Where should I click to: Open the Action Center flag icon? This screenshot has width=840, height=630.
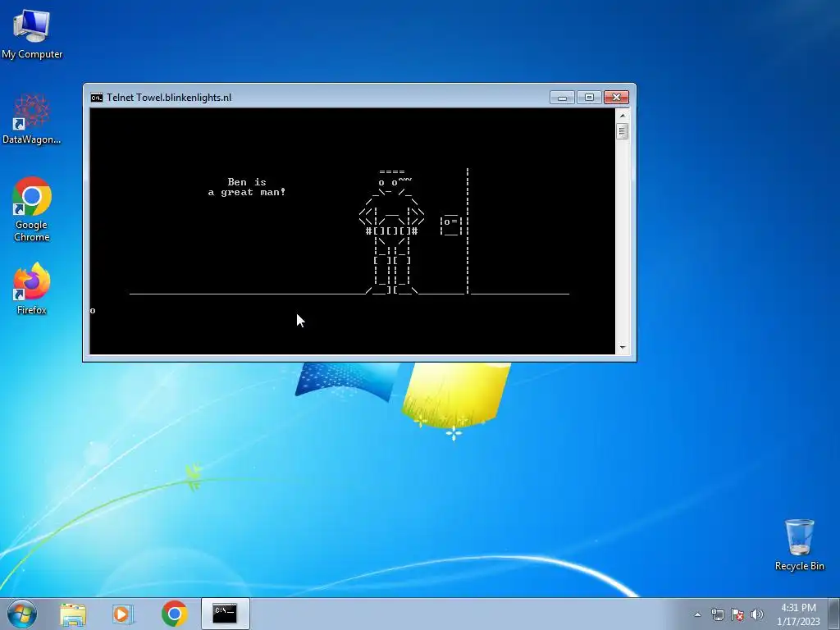pos(737,614)
